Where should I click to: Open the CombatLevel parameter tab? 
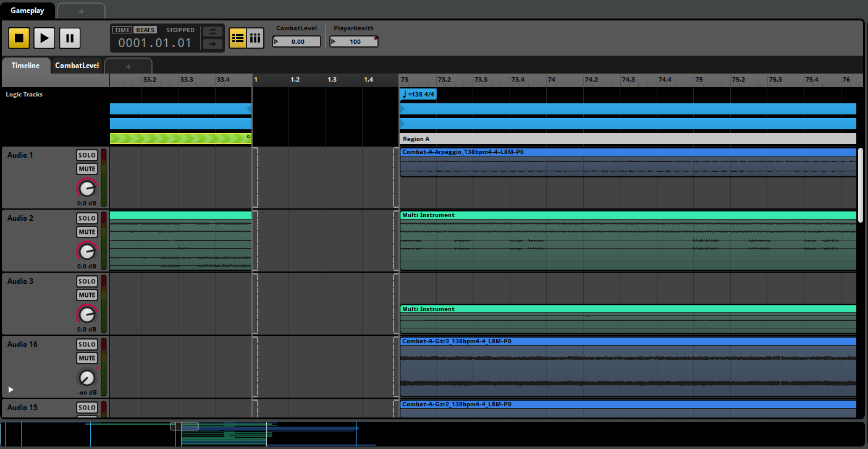tap(77, 66)
